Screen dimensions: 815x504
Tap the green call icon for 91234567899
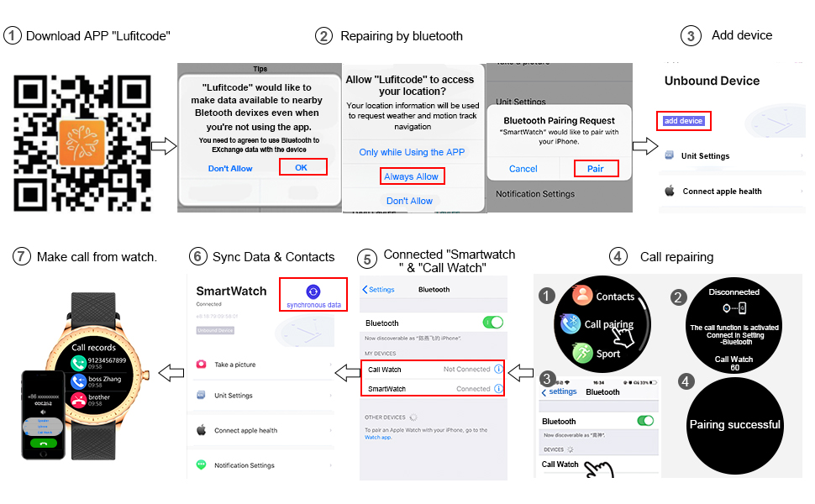coord(78,363)
